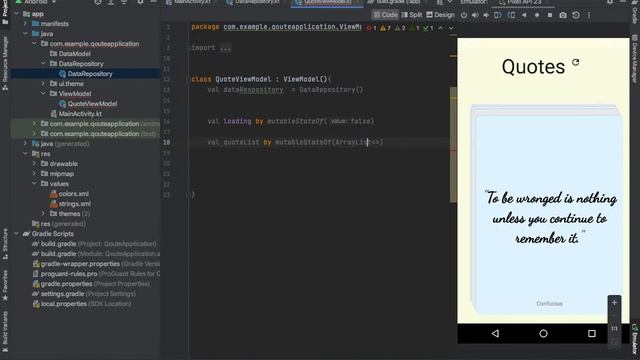
Task: Jump to the next highlighted error arrow
Action: point(451,28)
